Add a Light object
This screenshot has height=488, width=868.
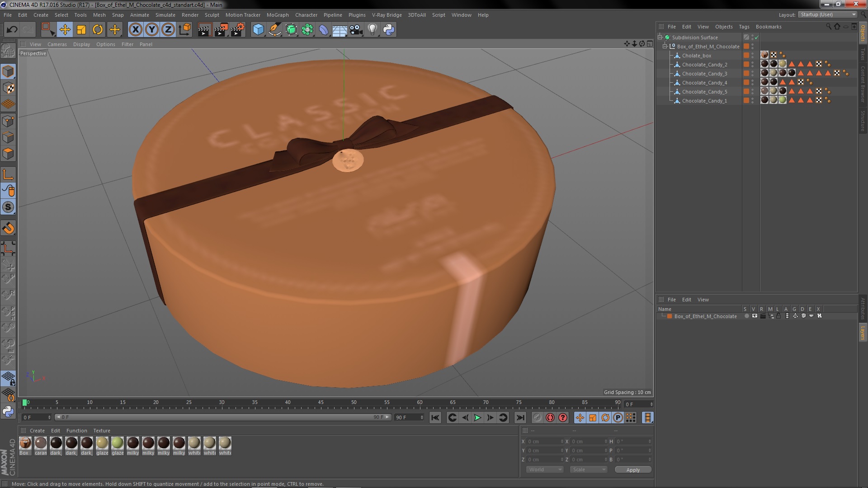372,30
